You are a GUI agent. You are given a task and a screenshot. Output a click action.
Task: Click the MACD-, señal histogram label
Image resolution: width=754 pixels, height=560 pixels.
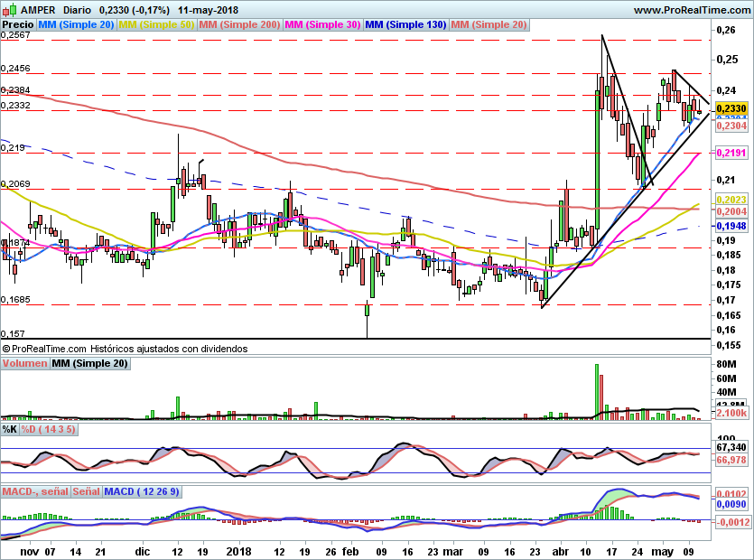(35, 491)
